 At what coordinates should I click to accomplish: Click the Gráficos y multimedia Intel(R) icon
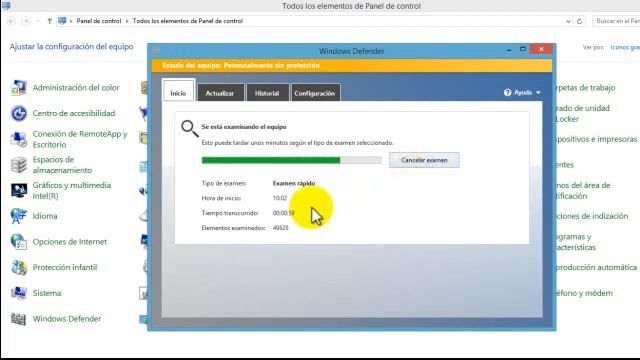click(19, 191)
